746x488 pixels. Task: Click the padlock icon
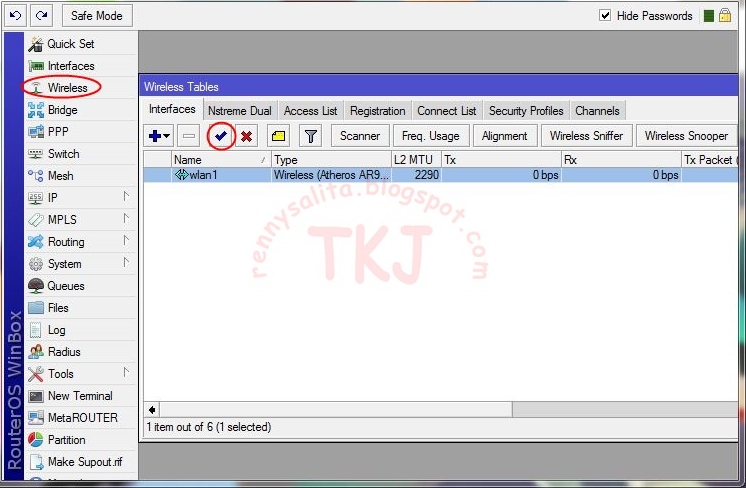[725, 15]
